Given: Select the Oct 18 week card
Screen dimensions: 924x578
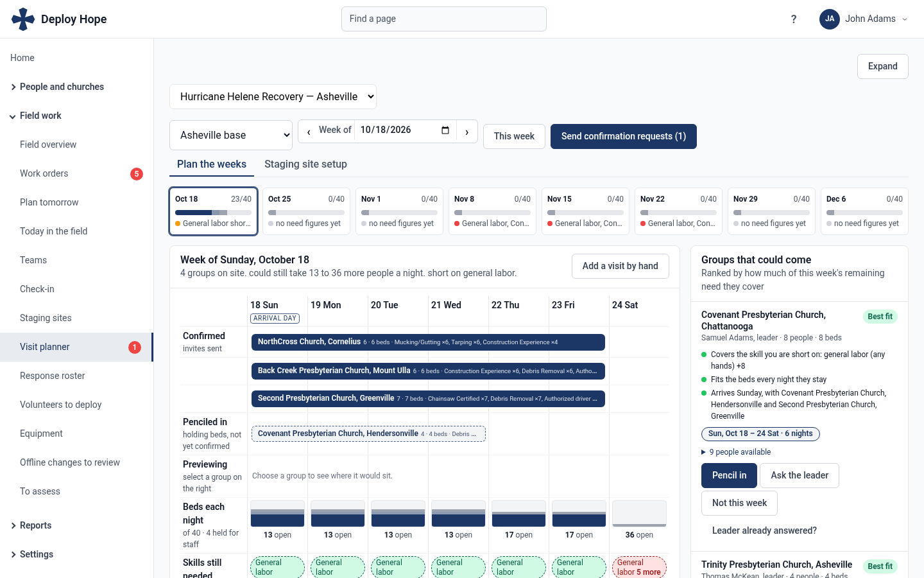Looking at the screenshot, I should (x=214, y=211).
